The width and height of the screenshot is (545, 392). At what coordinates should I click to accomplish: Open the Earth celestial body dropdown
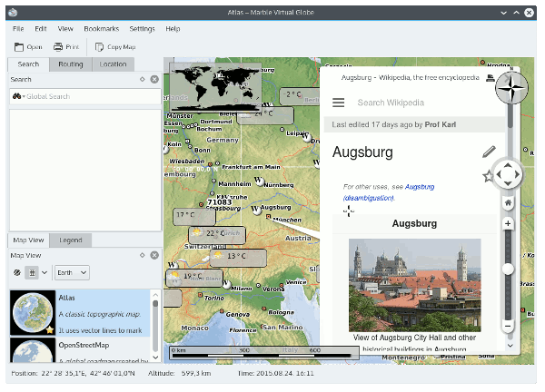[x=72, y=272]
